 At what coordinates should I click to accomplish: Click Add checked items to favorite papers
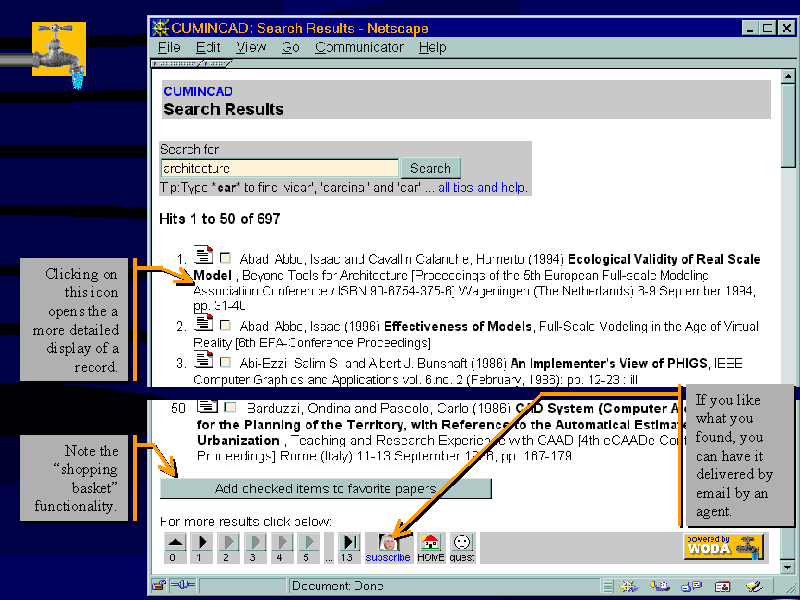coord(325,489)
